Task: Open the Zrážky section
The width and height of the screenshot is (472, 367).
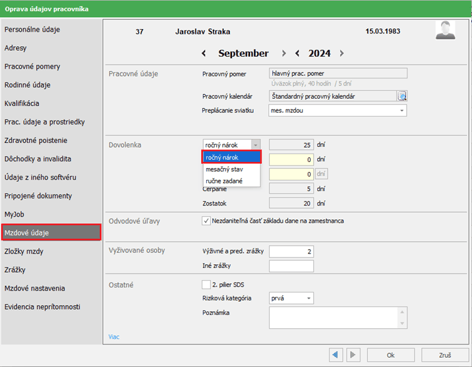Action: (x=15, y=270)
